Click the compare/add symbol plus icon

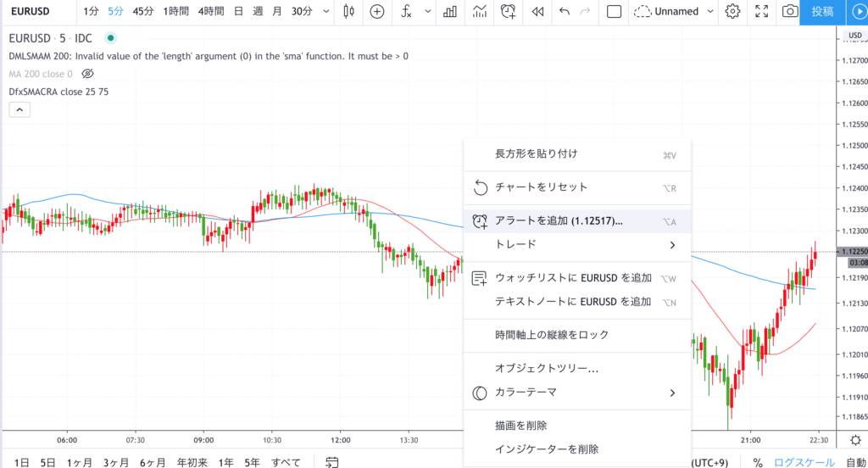(377, 12)
